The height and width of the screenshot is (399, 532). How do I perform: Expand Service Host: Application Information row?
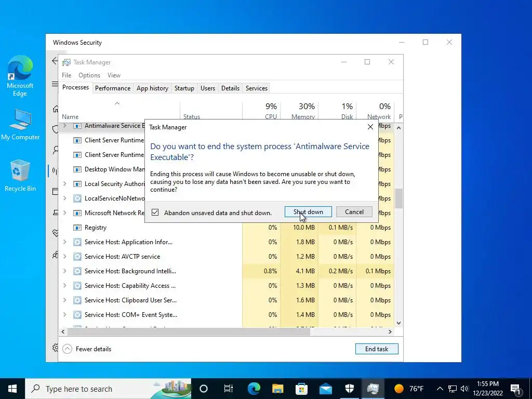pos(65,242)
